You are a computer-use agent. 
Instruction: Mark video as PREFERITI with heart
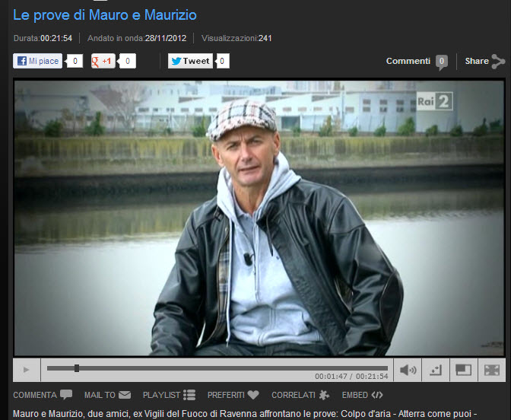[233, 395]
